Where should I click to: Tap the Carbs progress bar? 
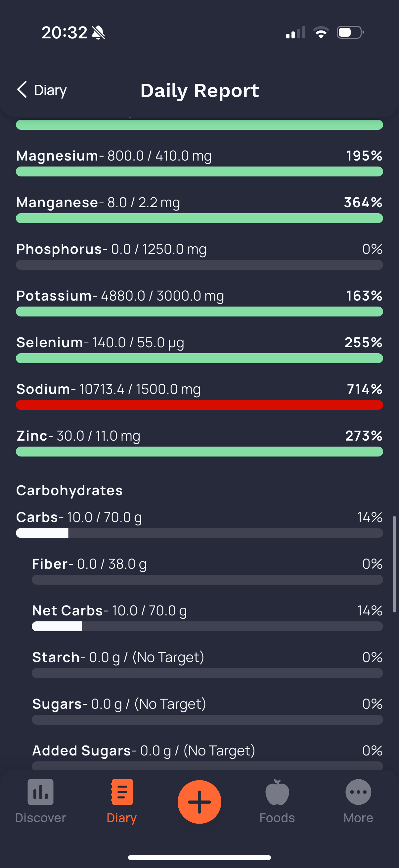(199, 533)
